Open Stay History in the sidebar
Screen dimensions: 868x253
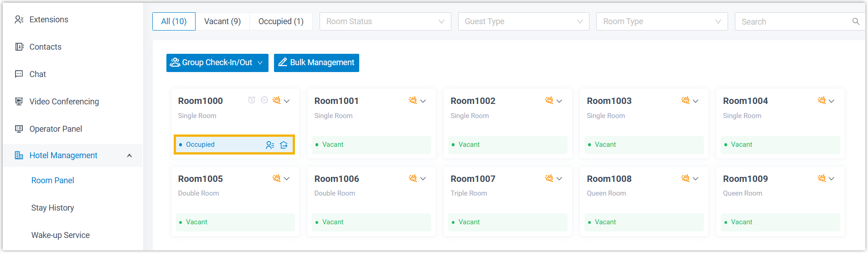(x=52, y=208)
